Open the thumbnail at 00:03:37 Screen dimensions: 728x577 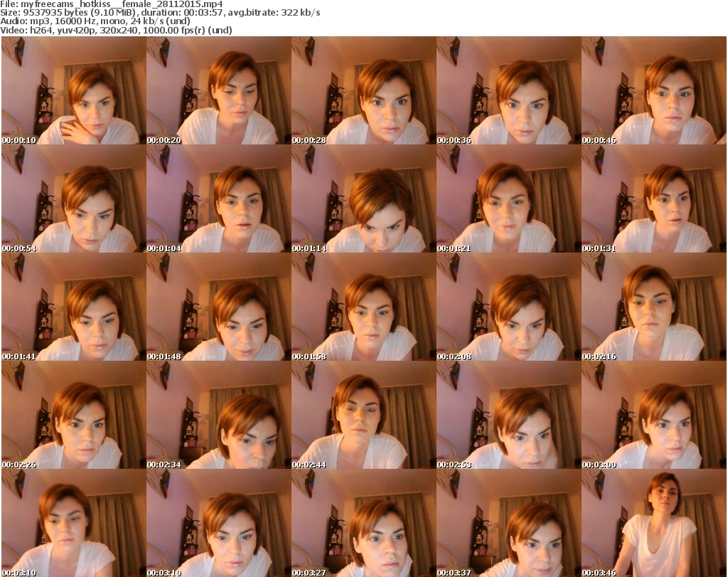tap(509, 523)
